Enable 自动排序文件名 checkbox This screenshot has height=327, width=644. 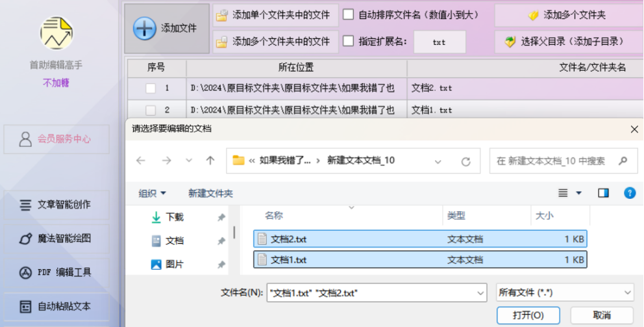tap(348, 15)
